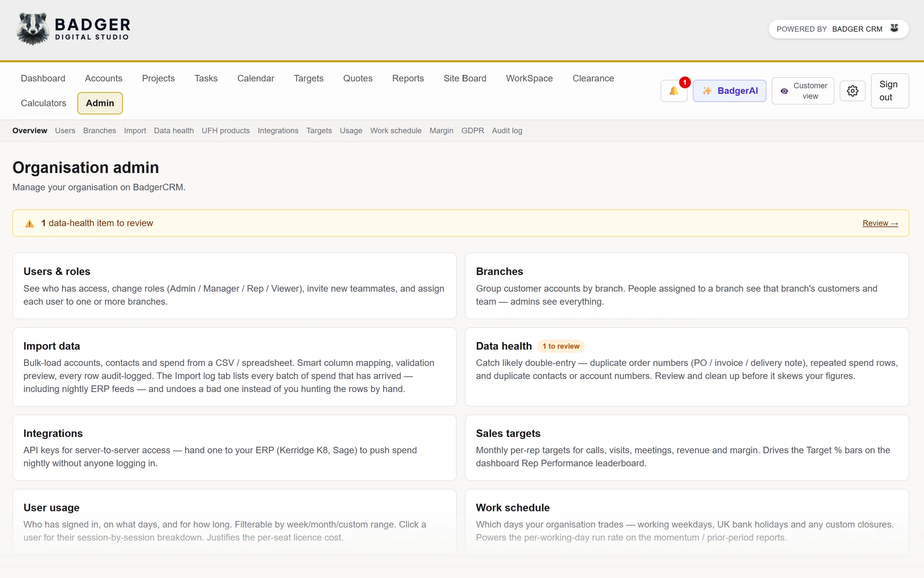Launch BadgerAI assistant
The width and height of the screenshot is (924, 578).
(729, 91)
